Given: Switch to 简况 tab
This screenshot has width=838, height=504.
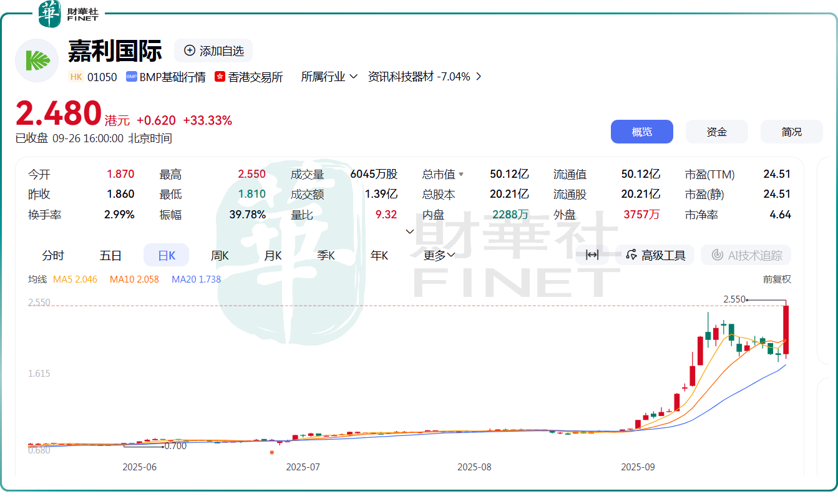Looking at the screenshot, I should [791, 132].
